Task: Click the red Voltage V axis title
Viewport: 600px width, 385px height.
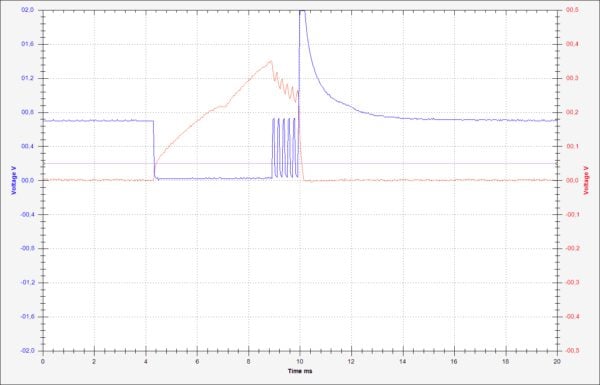Action: 586,180
